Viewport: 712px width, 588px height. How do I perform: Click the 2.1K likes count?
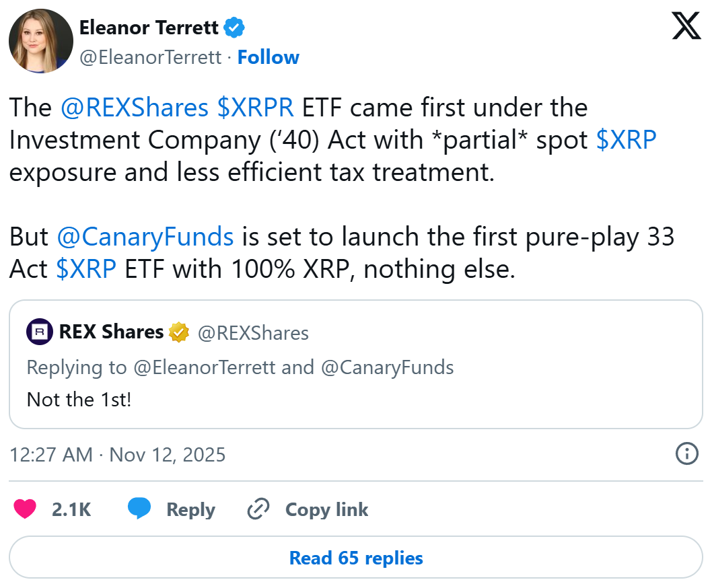(71, 509)
